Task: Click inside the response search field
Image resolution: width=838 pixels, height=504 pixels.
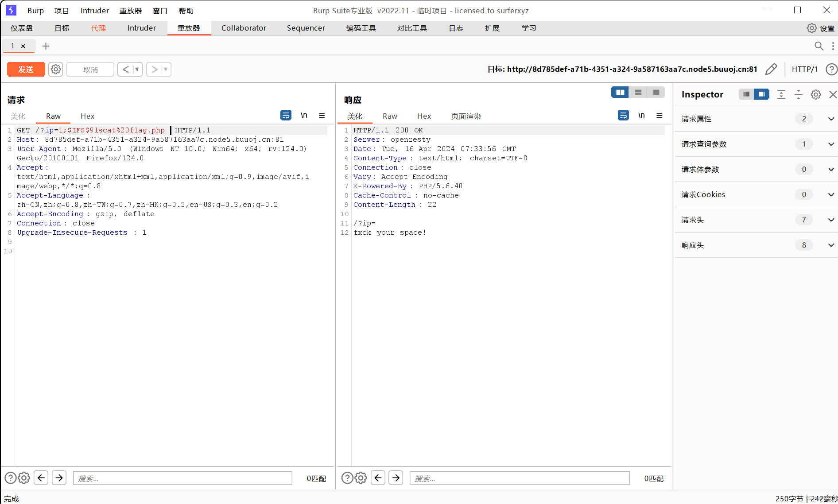Action: click(520, 478)
